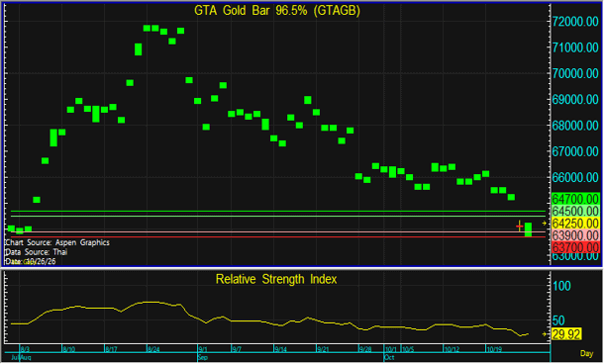Click the Chart Source: Aspen Graphics text
The image size is (604, 364).
coord(57,242)
